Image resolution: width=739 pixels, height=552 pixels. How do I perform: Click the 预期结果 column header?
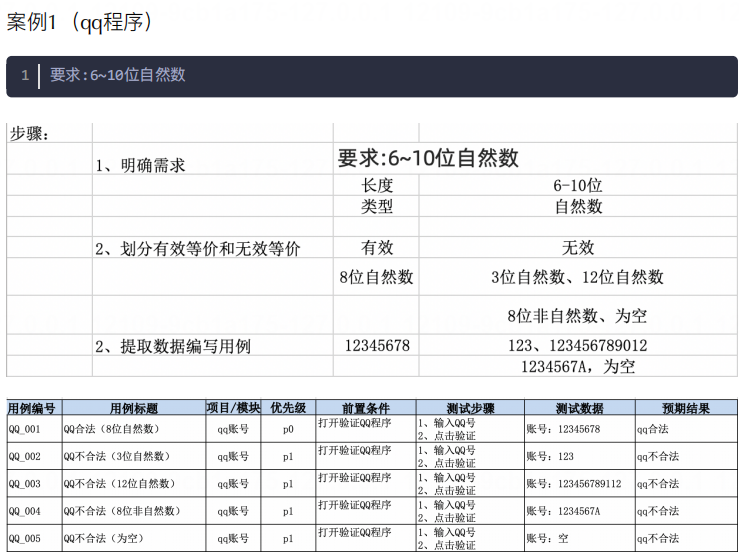coord(686,408)
